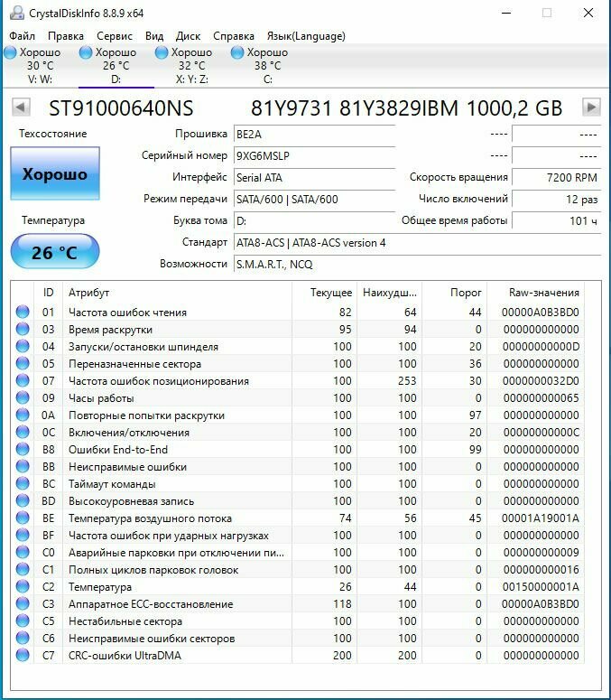Click status orb for attribute 03 Время раскрутки
Viewport: 611px width, 700px height.
[23, 329]
